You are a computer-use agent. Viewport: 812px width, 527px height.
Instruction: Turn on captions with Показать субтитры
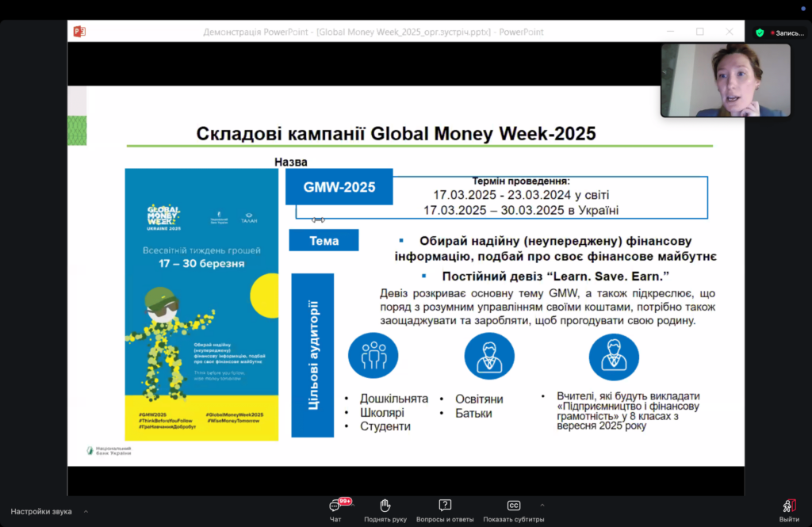click(x=513, y=510)
